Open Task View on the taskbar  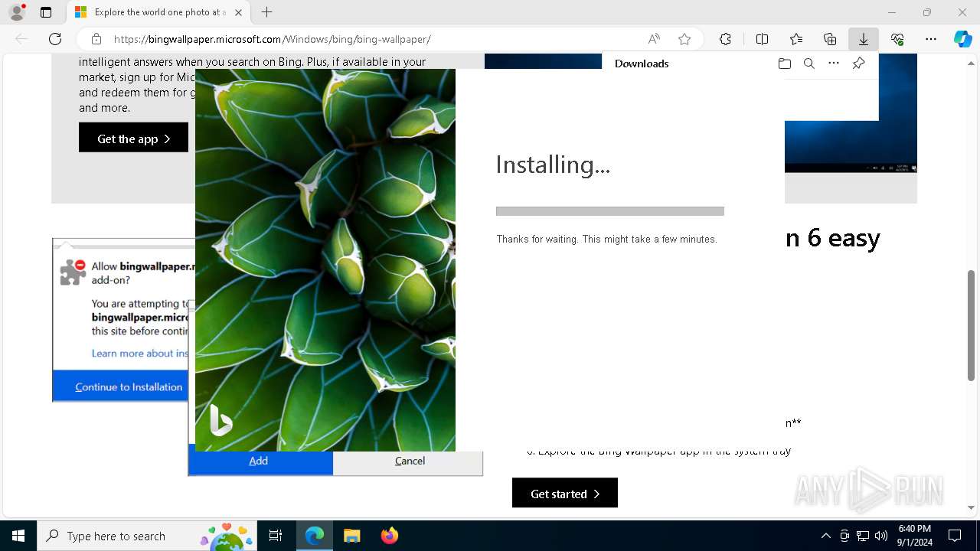point(276,536)
